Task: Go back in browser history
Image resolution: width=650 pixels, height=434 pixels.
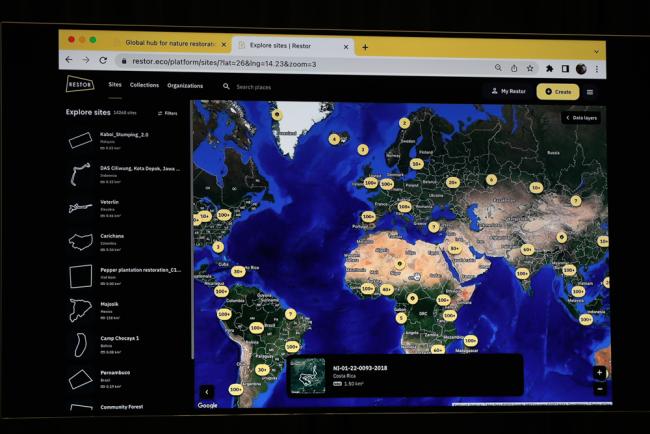Action: (x=69, y=60)
